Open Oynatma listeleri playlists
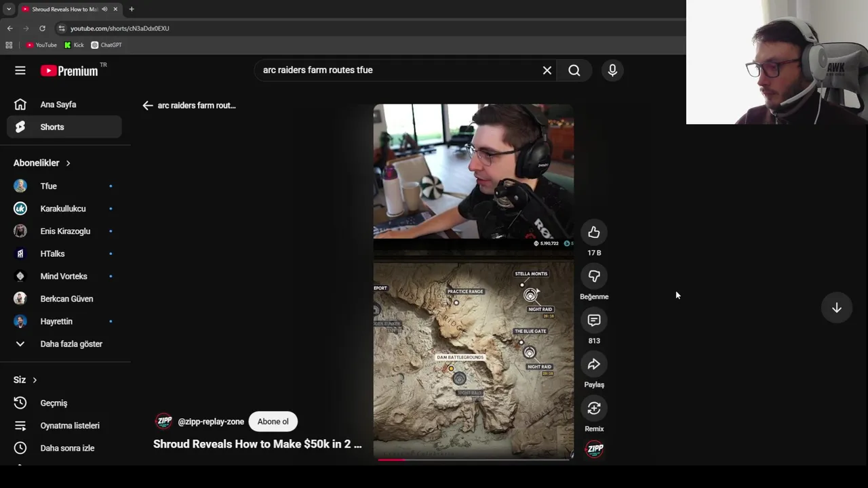Screen dimensions: 868x488 click(x=64, y=426)
